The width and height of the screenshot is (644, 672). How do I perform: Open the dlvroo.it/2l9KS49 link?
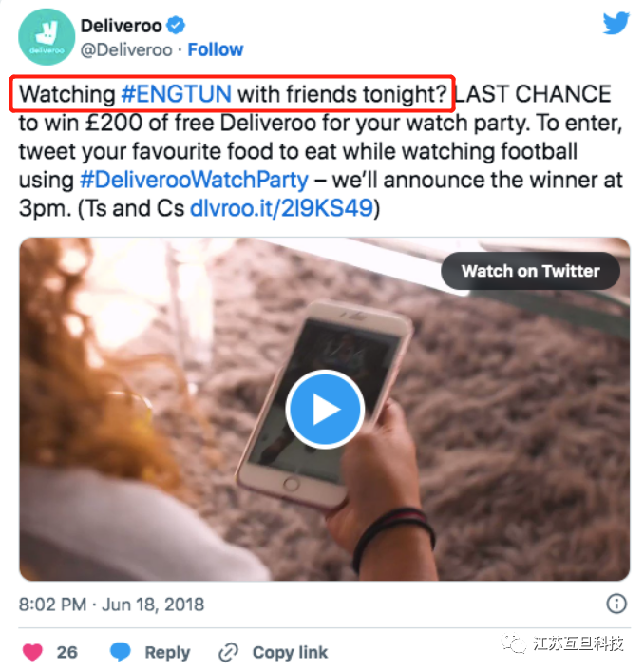point(282,208)
